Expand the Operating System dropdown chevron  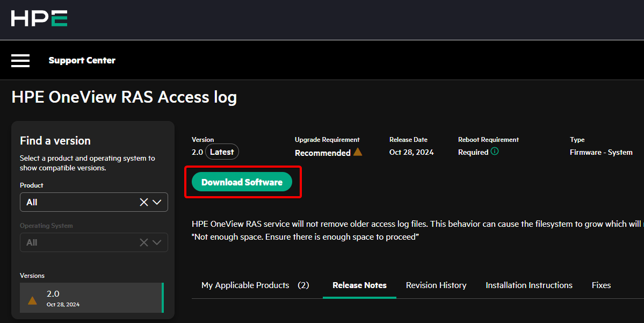pyautogui.click(x=157, y=242)
